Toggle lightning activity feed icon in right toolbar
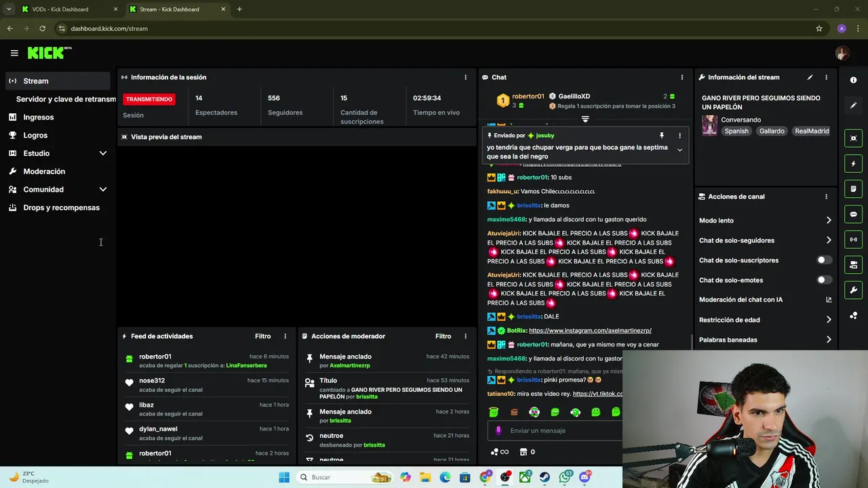This screenshot has height=488, width=868. (853, 163)
